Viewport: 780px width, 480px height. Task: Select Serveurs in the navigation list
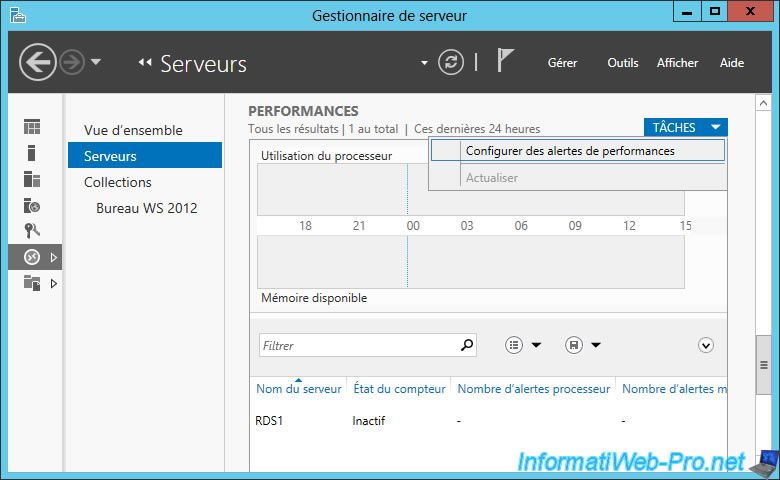145,156
